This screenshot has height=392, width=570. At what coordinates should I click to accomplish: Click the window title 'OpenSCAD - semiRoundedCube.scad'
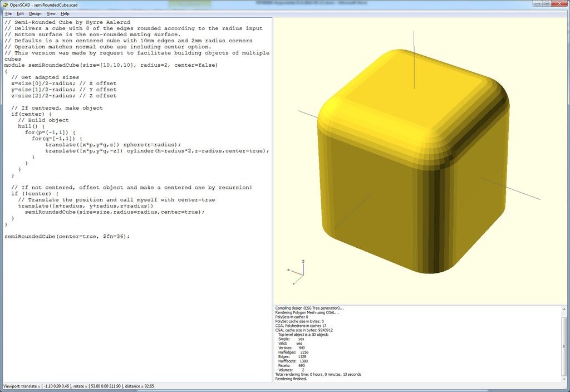[x=43, y=5]
